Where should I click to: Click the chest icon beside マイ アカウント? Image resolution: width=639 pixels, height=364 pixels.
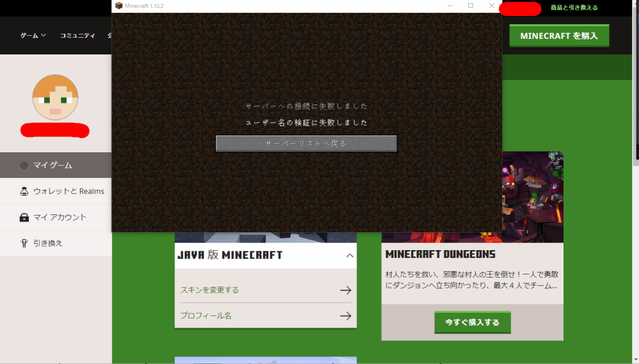[24, 218]
